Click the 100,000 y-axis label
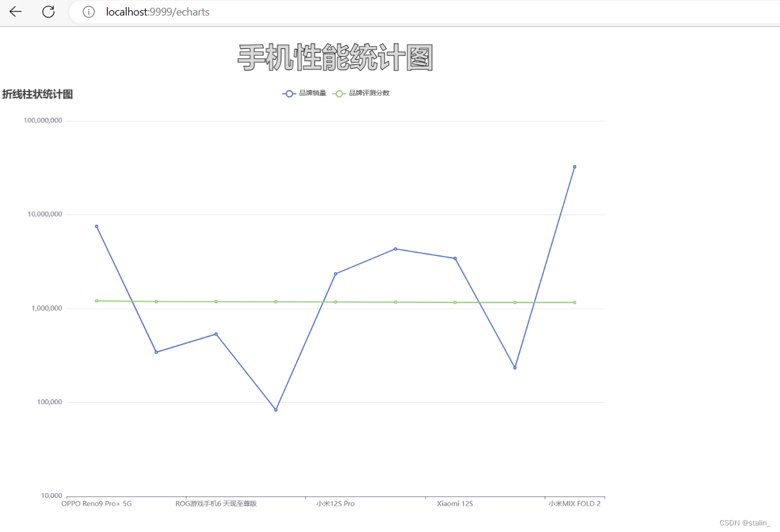Screen dimensions: 780x532 (x=50, y=402)
